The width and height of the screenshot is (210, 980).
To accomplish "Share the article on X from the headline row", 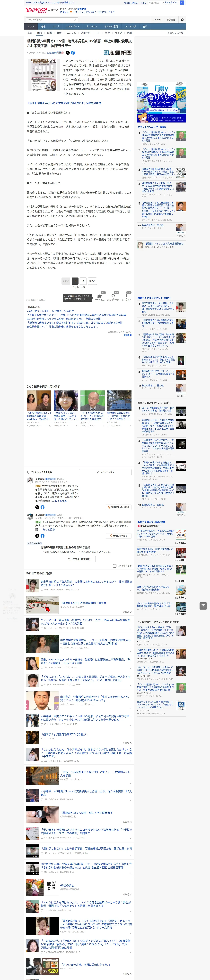I will 68,53.
